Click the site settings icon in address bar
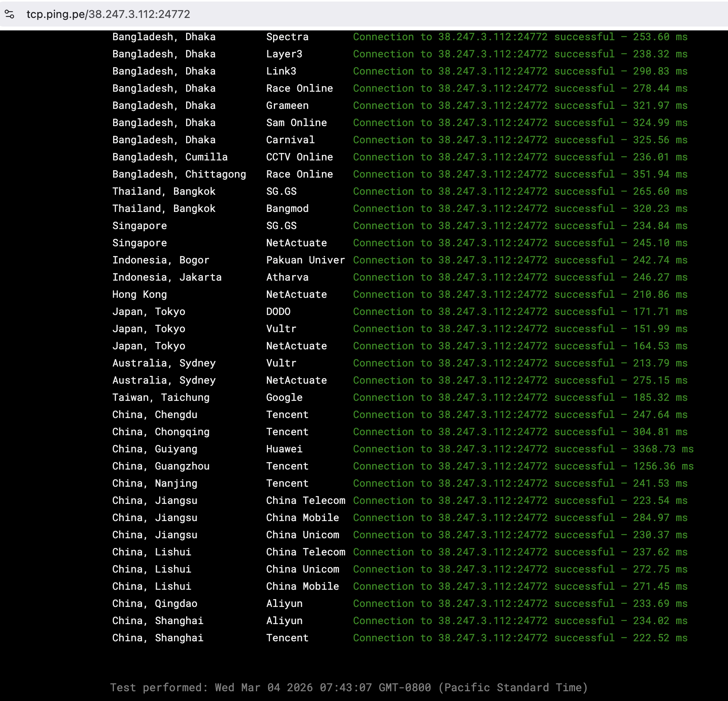The width and height of the screenshot is (728, 701). tap(11, 14)
